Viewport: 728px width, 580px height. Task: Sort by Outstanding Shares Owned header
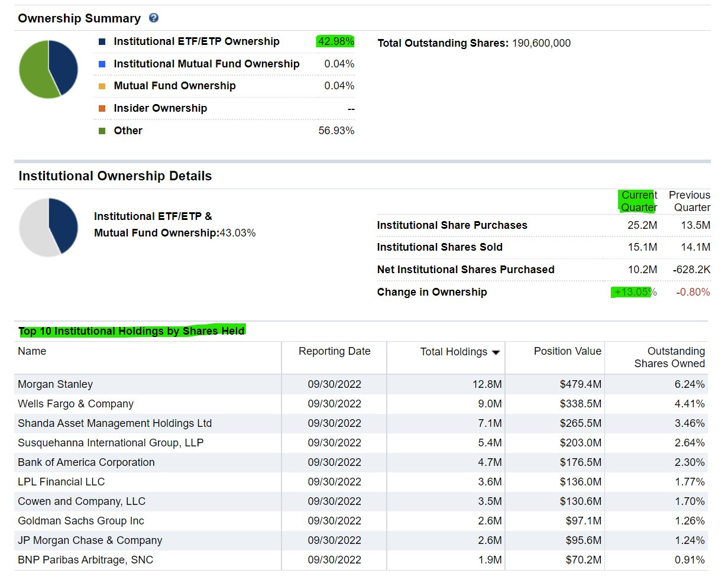pos(669,357)
